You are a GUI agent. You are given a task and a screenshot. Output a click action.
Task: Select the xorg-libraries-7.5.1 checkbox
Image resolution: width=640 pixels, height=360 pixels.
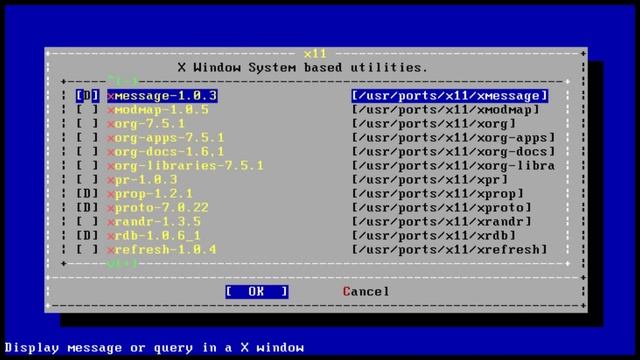tap(87, 166)
